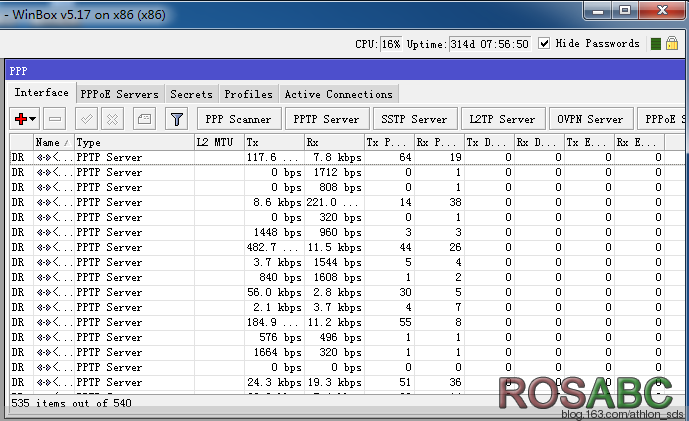689x421 pixels.
Task: Select the row with Tx 482.7
Action: coord(347,247)
